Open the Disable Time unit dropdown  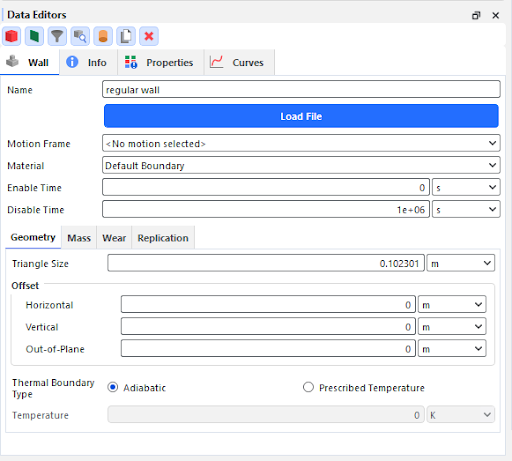click(466, 209)
